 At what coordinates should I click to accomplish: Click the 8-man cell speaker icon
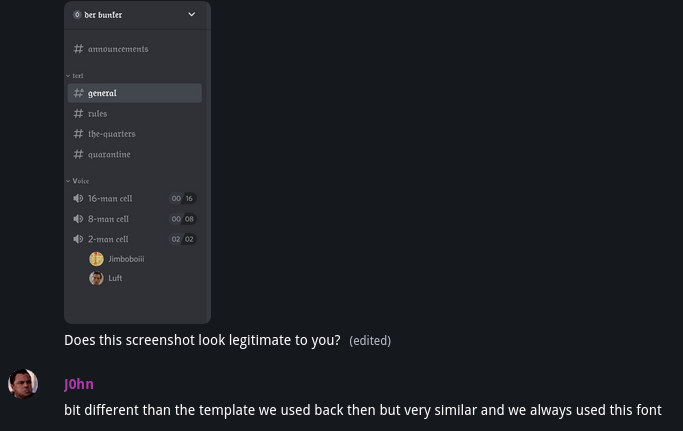78,219
